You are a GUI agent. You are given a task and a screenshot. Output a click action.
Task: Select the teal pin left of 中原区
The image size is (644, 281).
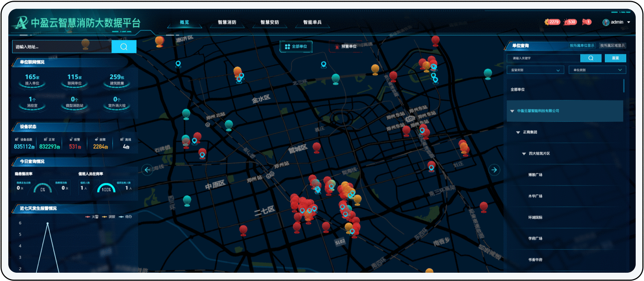pos(187,201)
